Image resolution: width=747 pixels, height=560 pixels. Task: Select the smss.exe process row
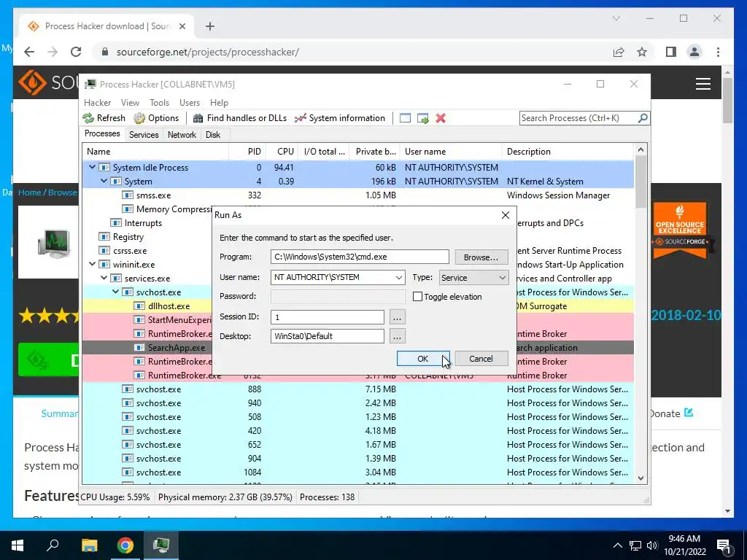357,195
